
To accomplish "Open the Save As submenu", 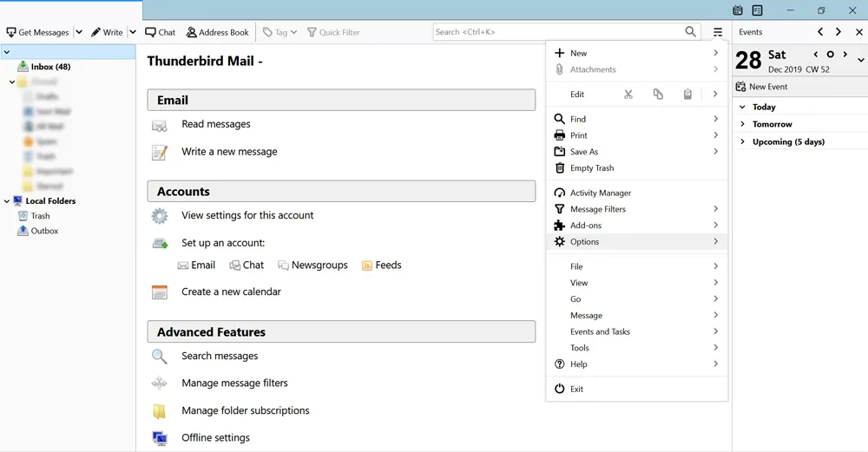I will (636, 152).
